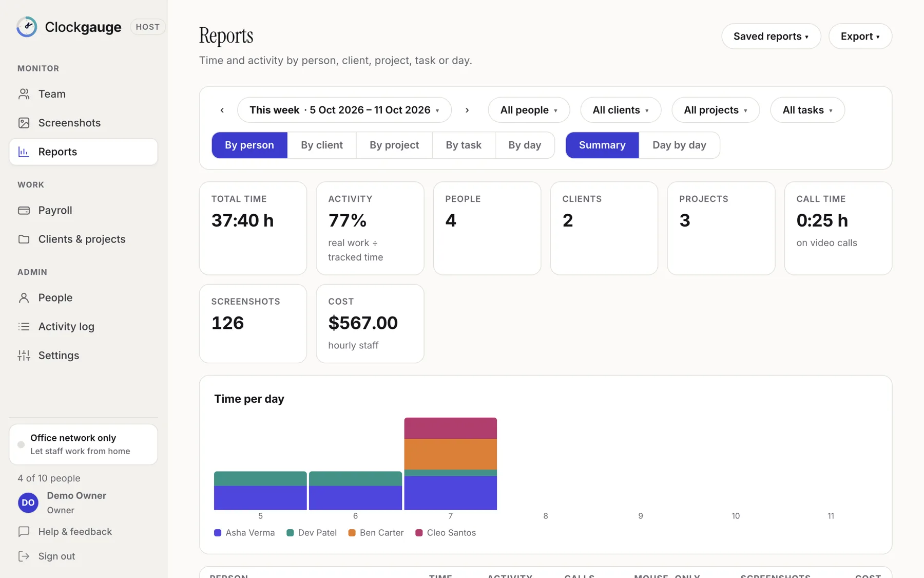
Task: Click the Ben Carter legend swatch
Action: [x=352, y=533]
